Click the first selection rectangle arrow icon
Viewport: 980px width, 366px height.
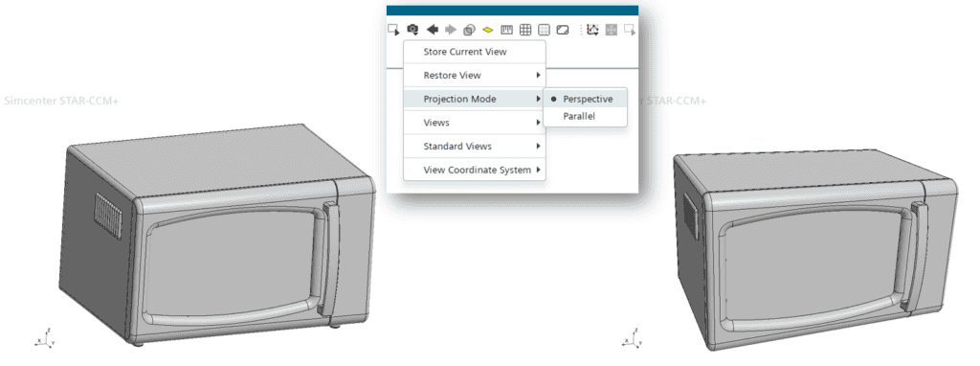[x=393, y=30]
